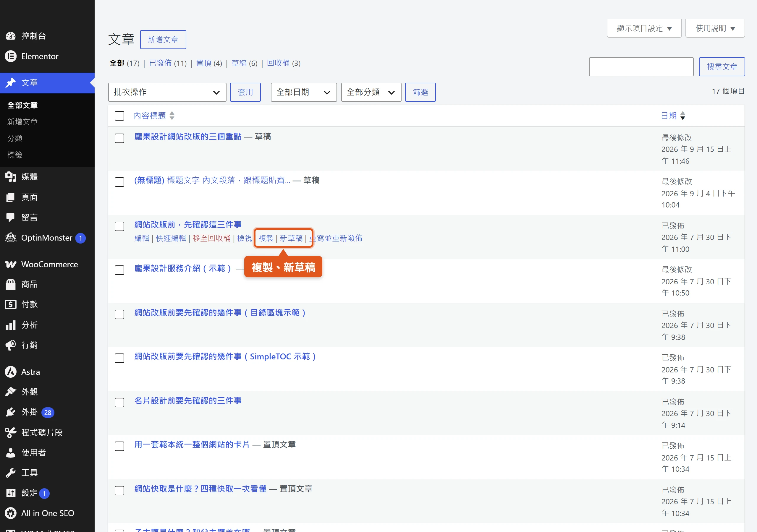Click the 程式碼片段 scissors icon
This screenshot has height=532, width=757.
pos(11,432)
